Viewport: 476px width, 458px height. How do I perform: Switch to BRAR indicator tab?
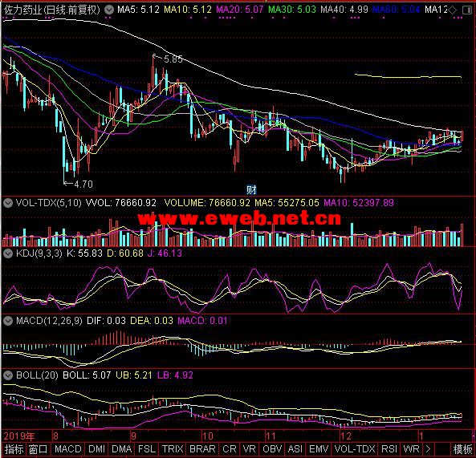[x=202, y=449]
